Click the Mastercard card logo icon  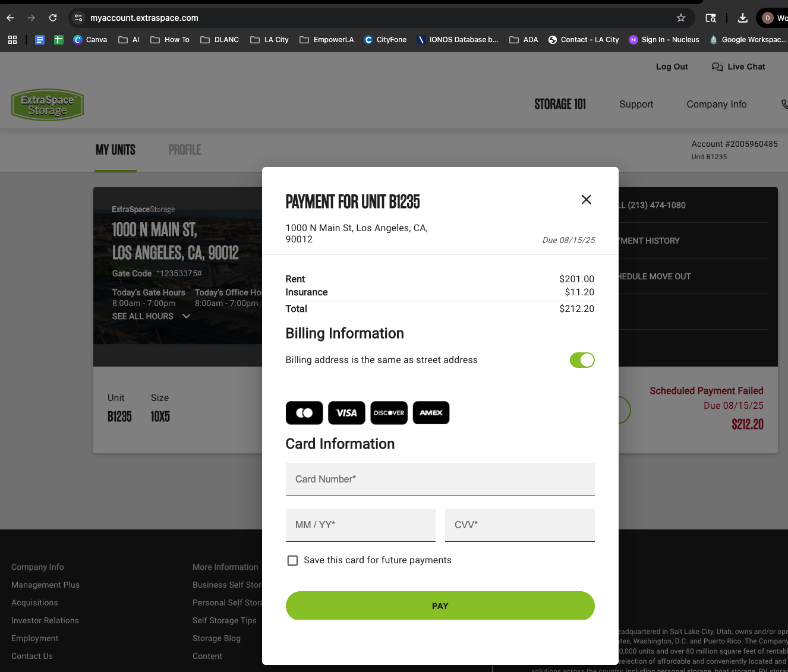[x=304, y=413]
